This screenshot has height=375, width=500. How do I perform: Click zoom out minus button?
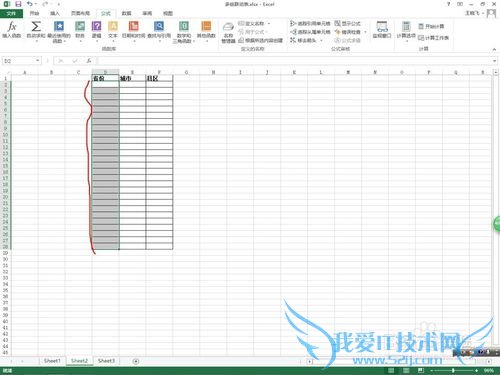click(x=432, y=370)
